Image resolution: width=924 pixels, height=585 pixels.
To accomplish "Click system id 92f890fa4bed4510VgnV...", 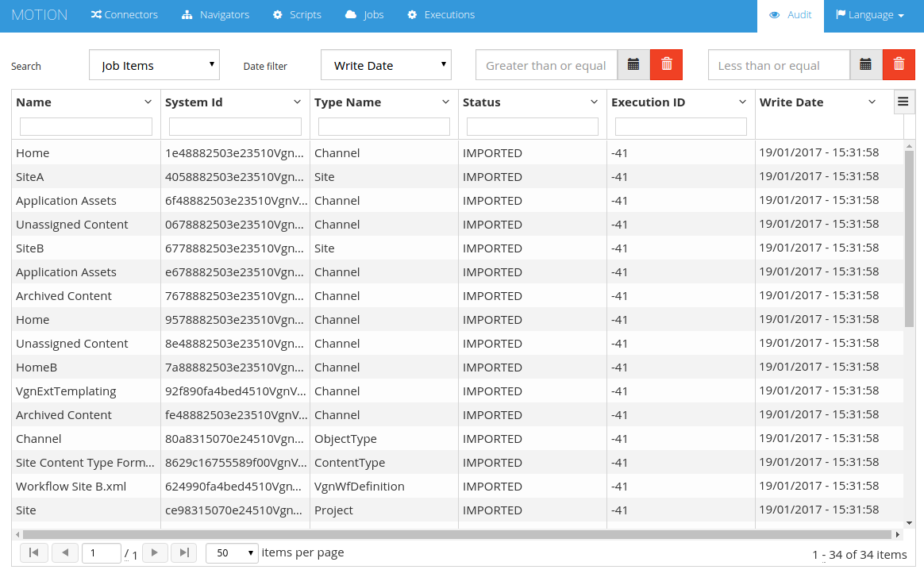I will [236, 391].
